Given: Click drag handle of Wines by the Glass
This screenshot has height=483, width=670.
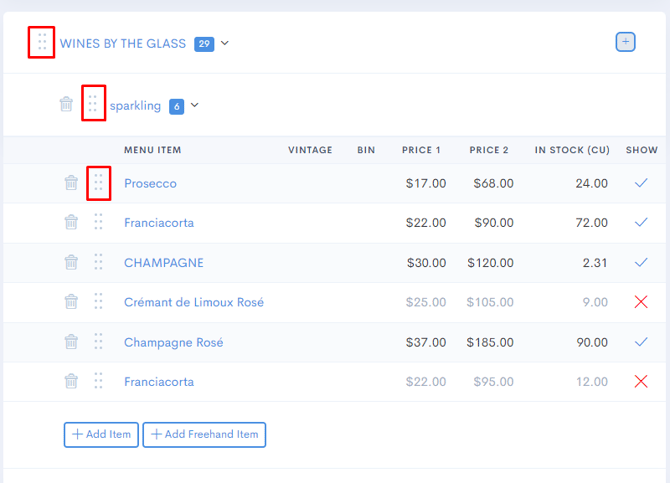Looking at the screenshot, I should (41, 42).
